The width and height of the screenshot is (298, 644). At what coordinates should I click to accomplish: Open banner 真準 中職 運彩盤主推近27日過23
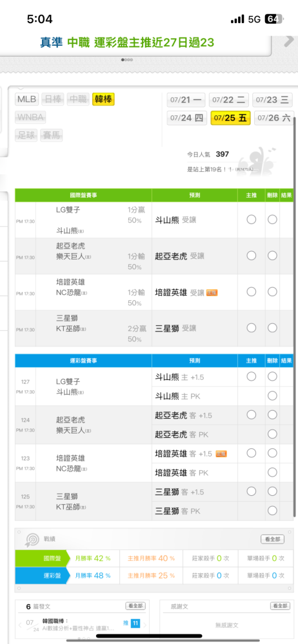[127, 43]
